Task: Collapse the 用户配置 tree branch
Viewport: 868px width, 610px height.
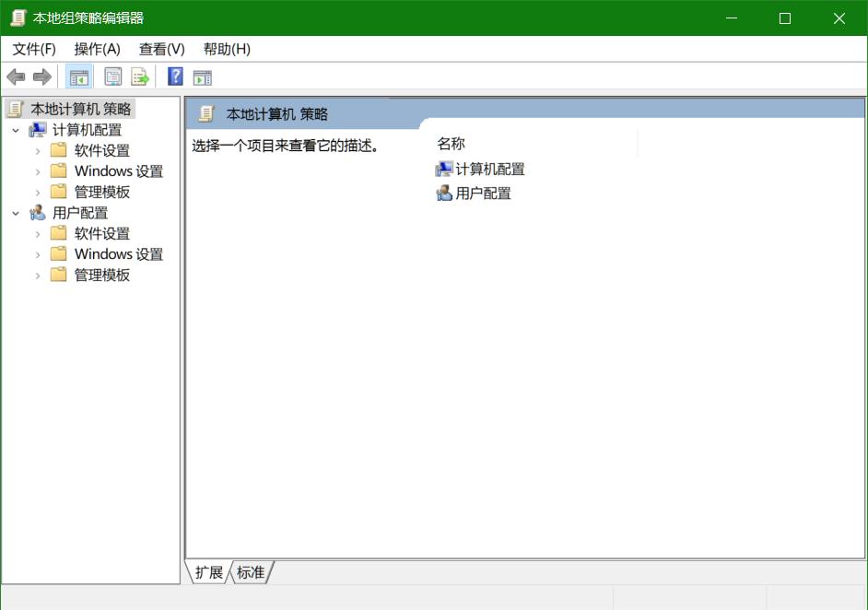Action: [15, 212]
